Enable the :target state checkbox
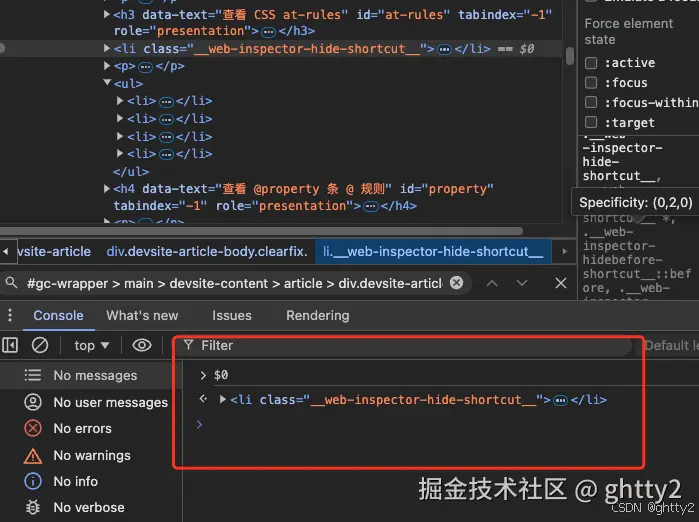The width and height of the screenshot is (699, 522). point(591,122)
